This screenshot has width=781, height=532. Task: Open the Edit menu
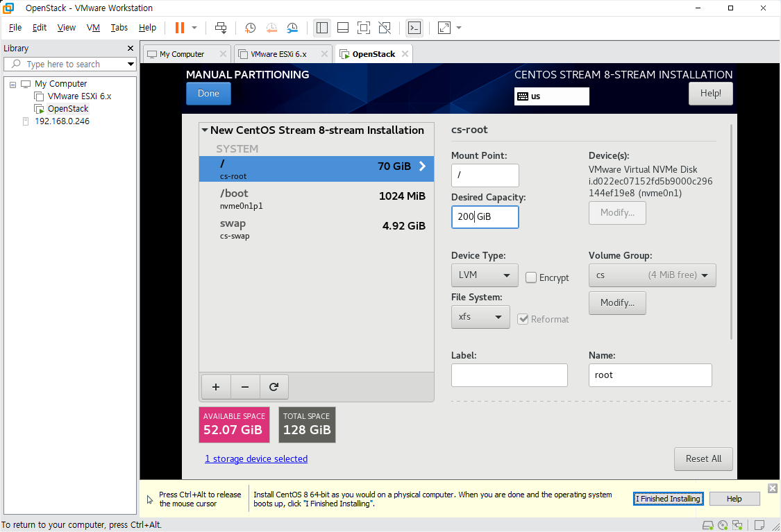40,27
